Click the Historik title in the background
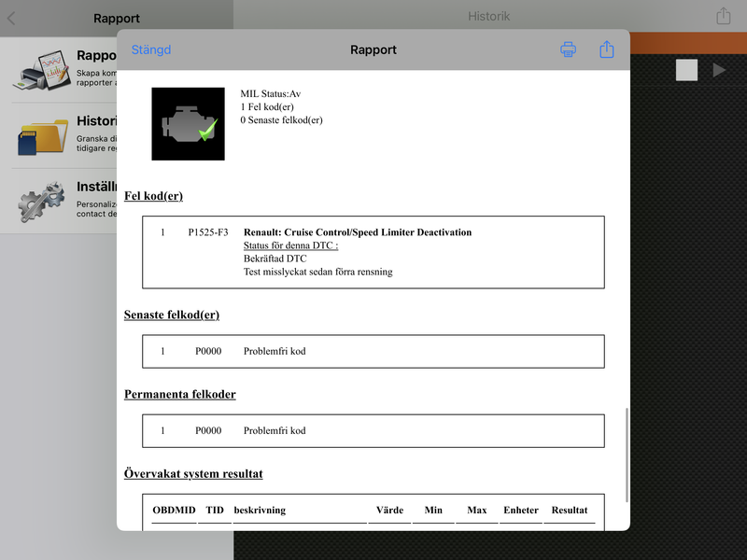 tap(488, 16)
